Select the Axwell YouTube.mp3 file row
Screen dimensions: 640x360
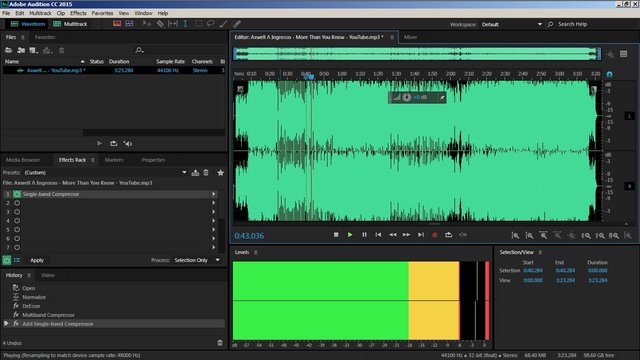click(x=114, y=70)
